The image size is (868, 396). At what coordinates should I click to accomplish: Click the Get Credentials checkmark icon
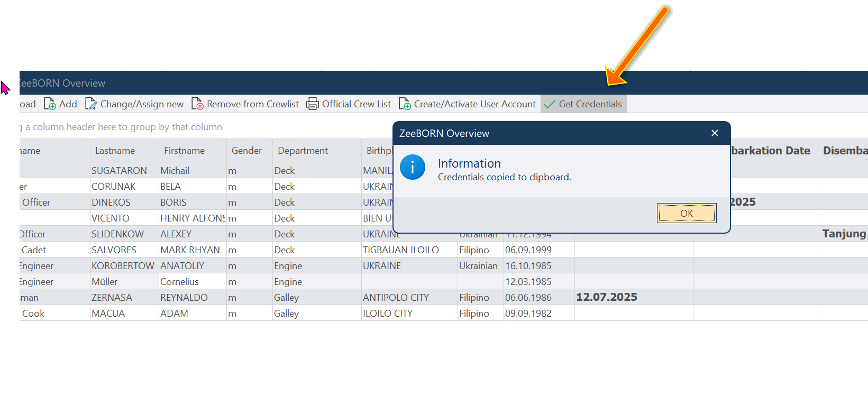(550, 105)
